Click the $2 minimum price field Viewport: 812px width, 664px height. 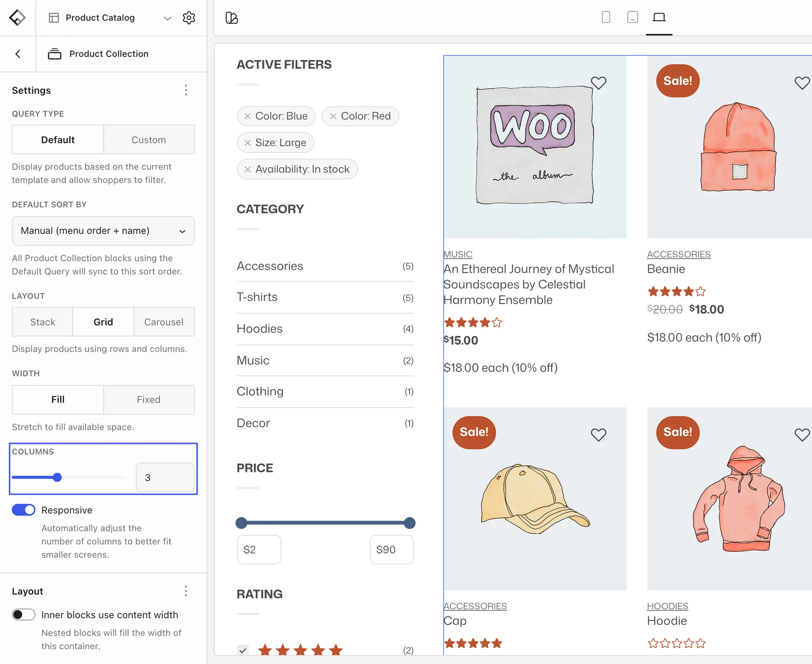pos(259,550)
